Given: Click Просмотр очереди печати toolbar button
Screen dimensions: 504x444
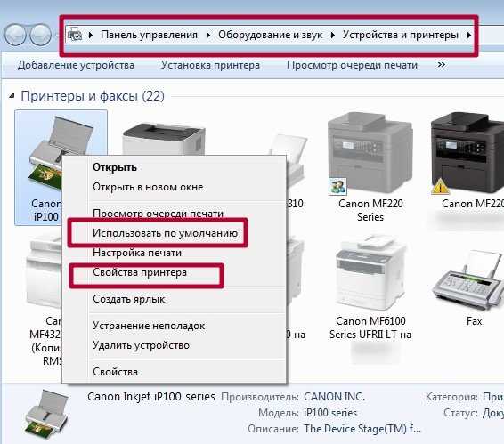Looking at the screenshot, I should (352, 65).
